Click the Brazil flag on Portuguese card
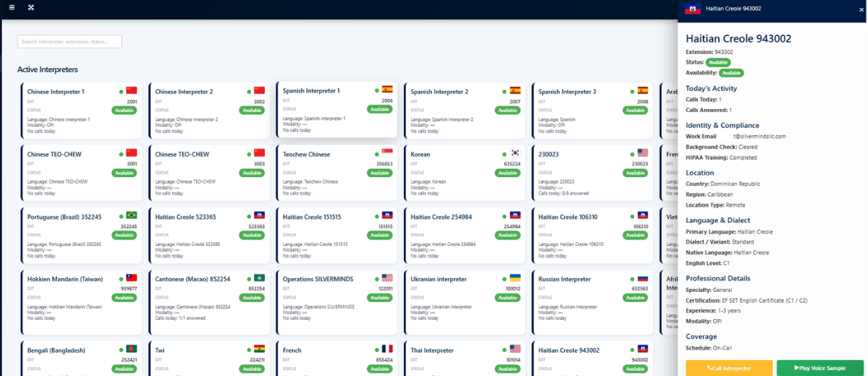The image size is (868, 376). pos(131,215)
